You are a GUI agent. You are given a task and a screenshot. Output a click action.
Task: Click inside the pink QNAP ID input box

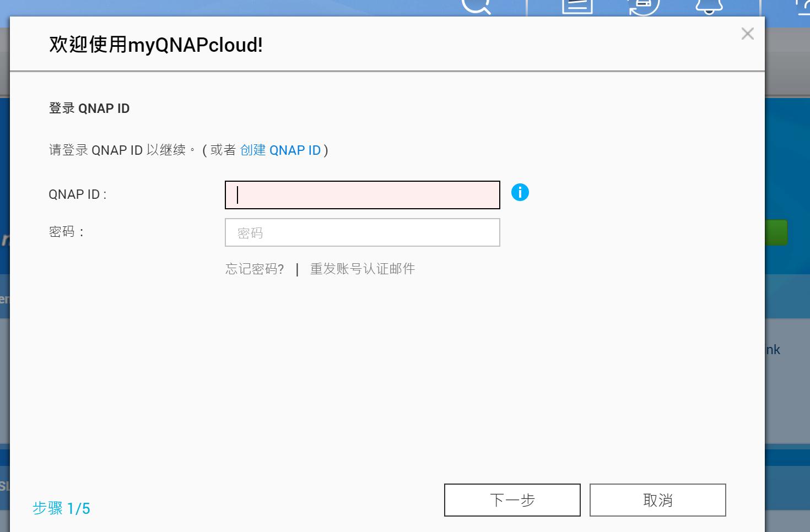click(362, 194)
